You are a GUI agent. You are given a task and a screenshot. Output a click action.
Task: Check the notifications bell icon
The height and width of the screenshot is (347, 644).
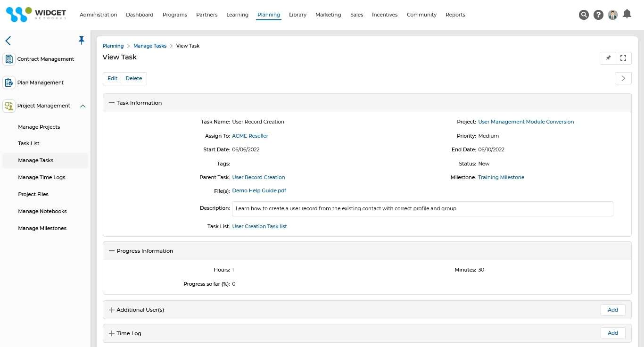(x=627, y=14)
